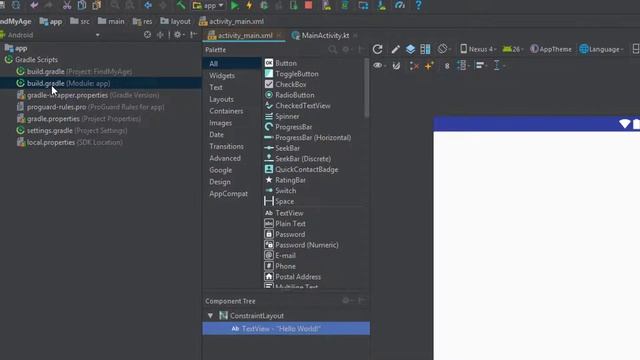Click the Apply Changes lightning icon
The width and height of the screenshot is (640, 360).
(249, 5)
